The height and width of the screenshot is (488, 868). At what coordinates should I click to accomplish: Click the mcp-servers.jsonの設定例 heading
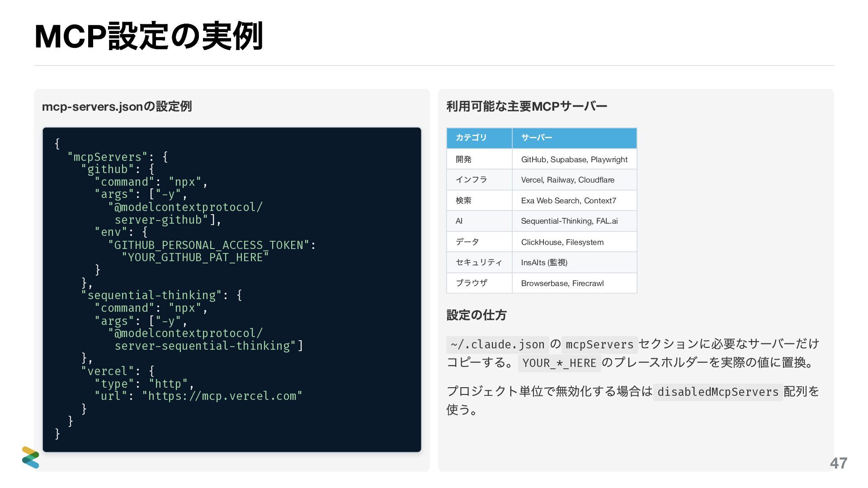point(117,107)
